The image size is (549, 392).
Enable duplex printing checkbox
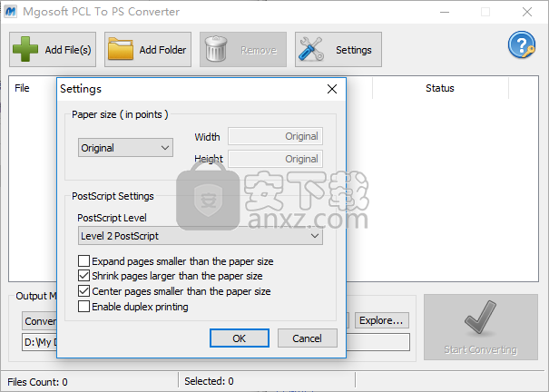84,307
